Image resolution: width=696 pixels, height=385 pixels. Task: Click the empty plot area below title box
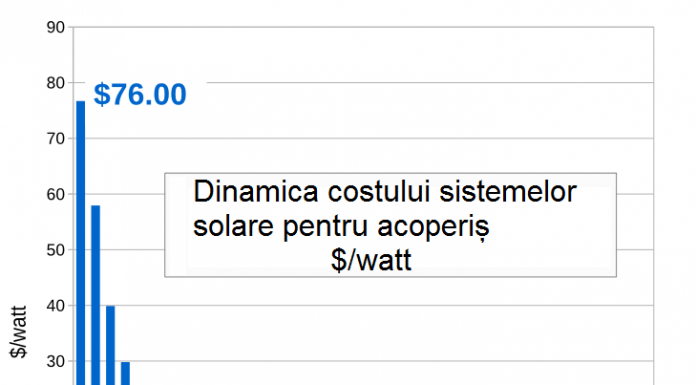(391, 333)
